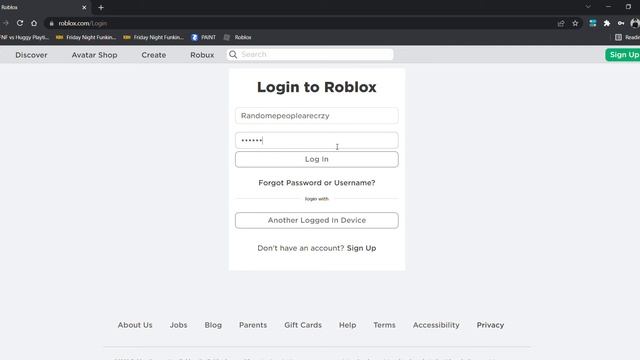Open Jobs footer link

(x=178, y=325)
